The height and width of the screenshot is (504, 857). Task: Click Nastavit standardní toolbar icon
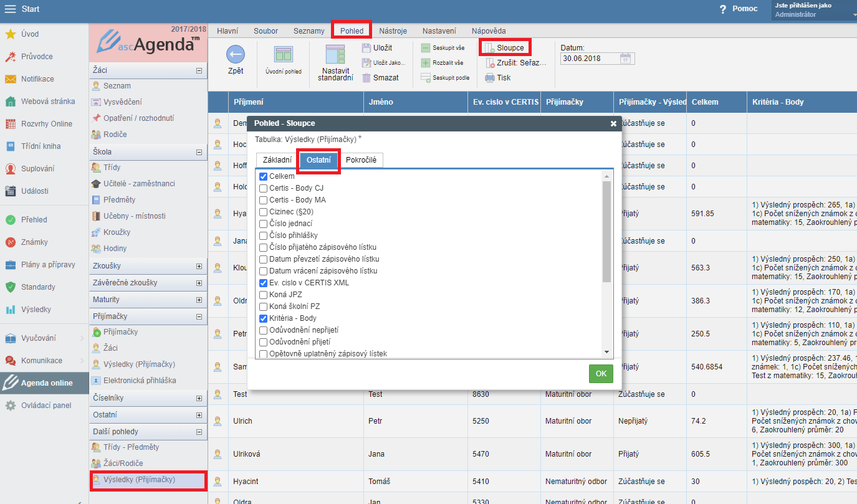[335, 55]
